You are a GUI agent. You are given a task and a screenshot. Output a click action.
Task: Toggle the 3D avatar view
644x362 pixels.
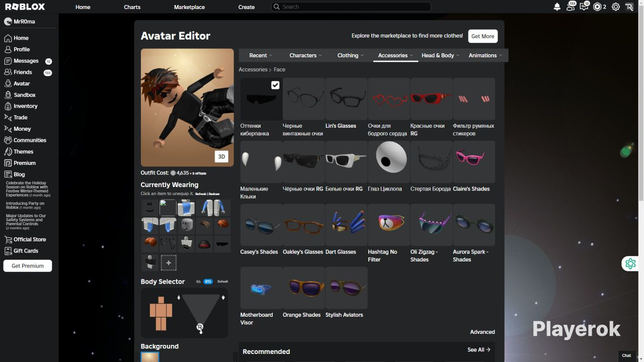click(221, 156)
